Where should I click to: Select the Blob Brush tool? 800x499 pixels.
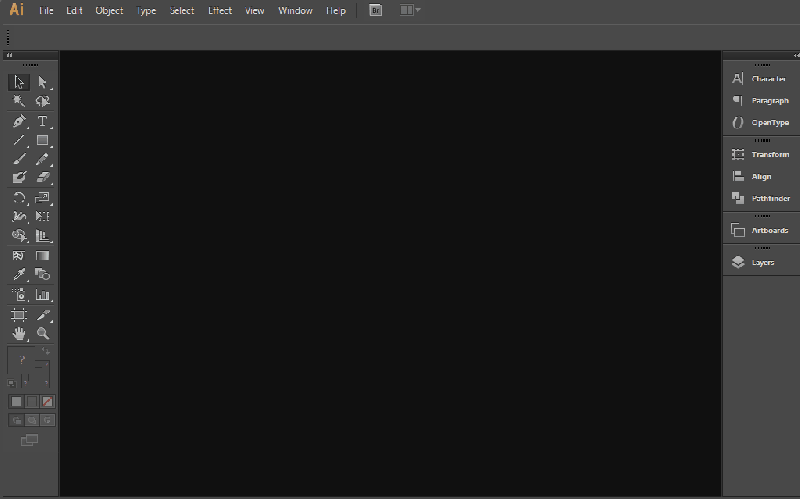coord(19,178)
